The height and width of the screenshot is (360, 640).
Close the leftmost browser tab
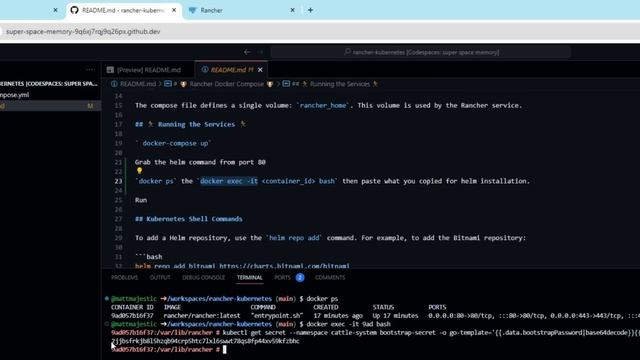(x=56, y=10)
